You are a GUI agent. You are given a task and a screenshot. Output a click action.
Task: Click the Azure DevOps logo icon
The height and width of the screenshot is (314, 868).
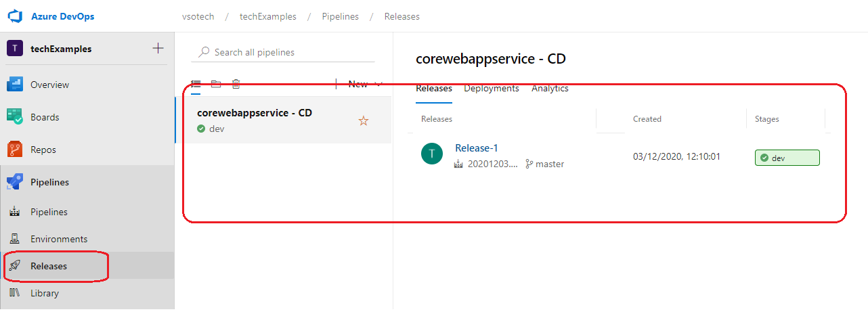[15, 16]
